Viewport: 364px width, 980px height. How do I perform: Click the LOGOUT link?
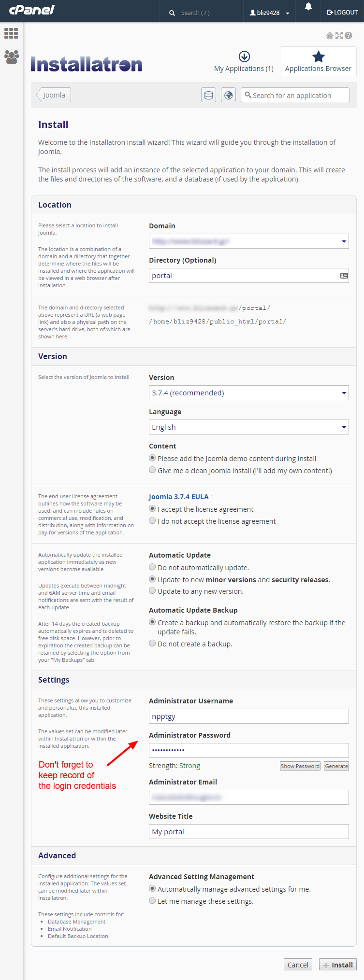click(342, 13)
